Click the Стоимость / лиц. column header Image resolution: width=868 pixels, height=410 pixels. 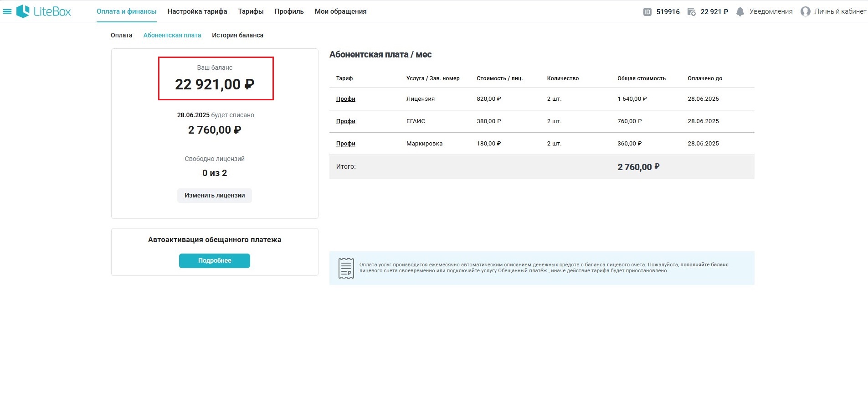[x=500, y=78]
